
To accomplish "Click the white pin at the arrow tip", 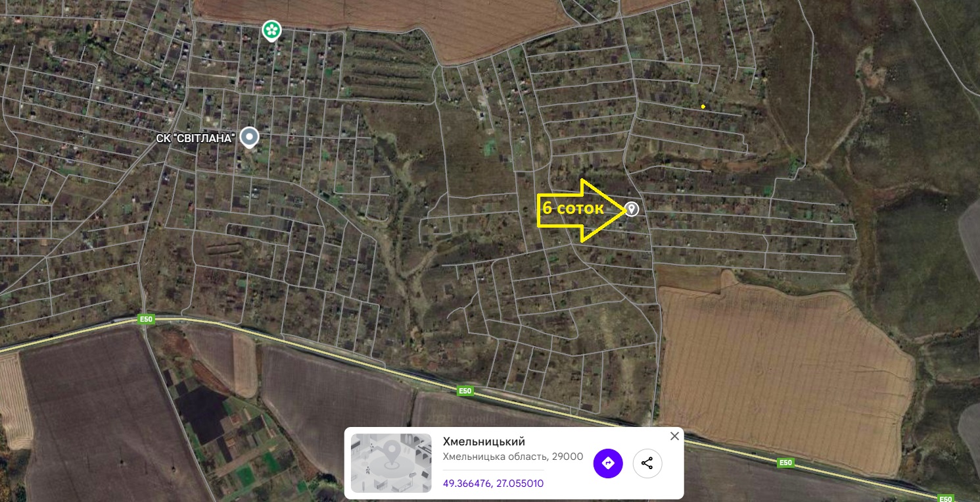I will click(x=632, y=209).
